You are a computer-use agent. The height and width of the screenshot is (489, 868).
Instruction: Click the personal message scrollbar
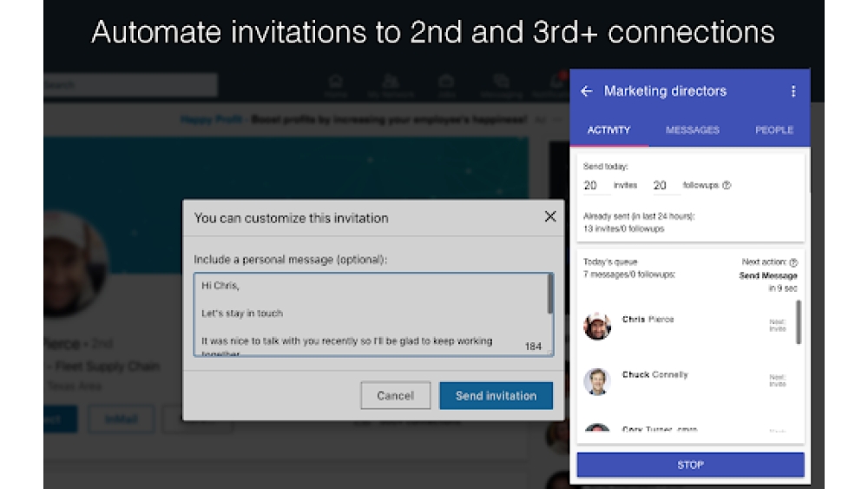point(549,295)
